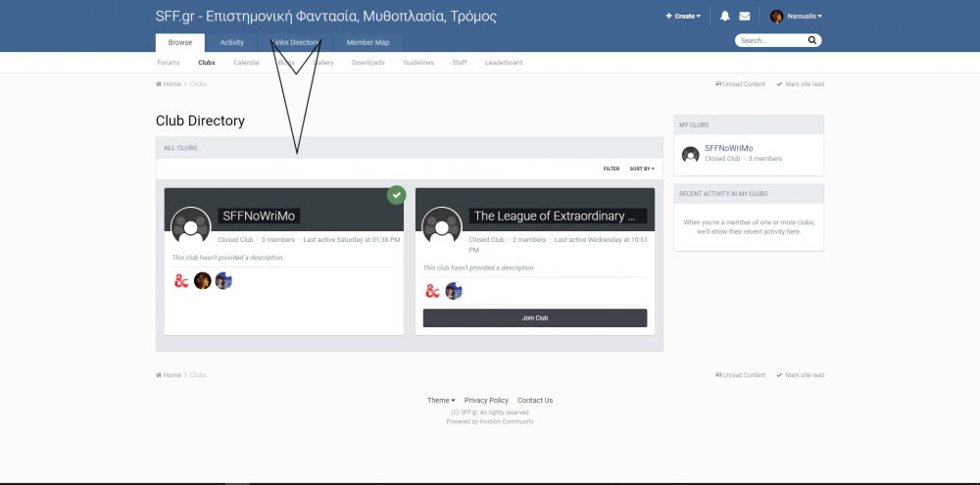Click the green checkmark badge on SFFNoWriMo
The width and height of the screenshot is (980, 485).
396,195
